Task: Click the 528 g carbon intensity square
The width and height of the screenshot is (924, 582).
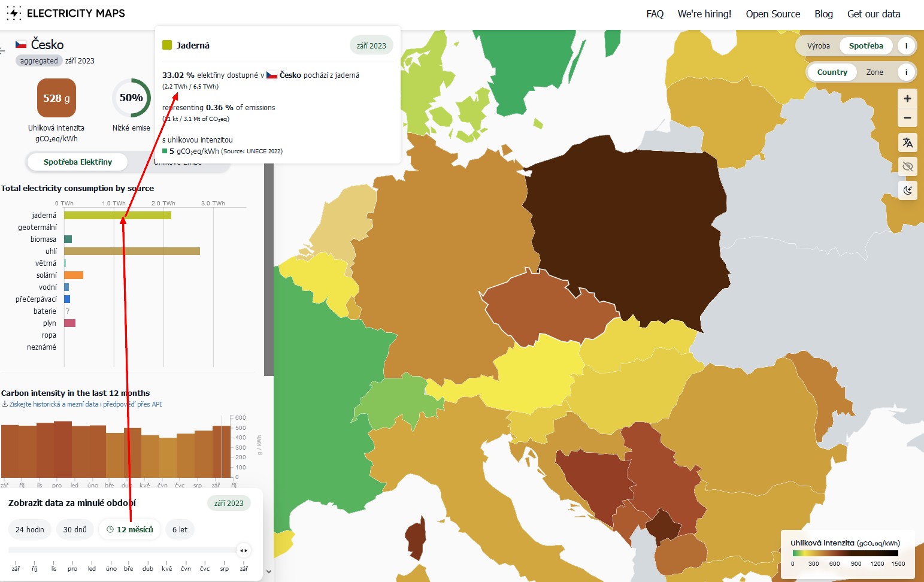Action: pos(56,98)
